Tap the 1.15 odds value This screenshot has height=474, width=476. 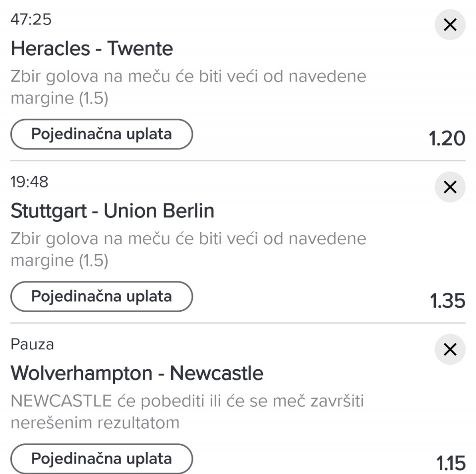click(x=451, y=464)
